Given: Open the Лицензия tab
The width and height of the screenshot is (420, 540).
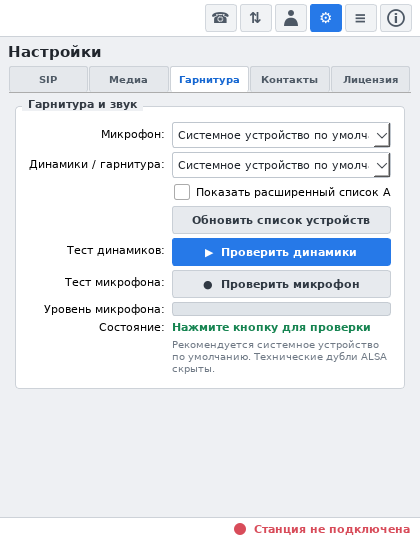Looking at the screenshot, I should (370, 80).
